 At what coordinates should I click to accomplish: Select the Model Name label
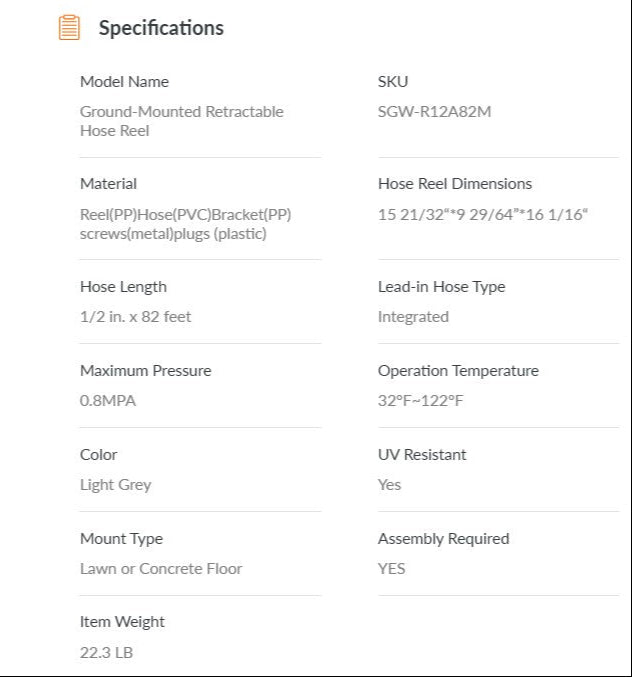124,82
